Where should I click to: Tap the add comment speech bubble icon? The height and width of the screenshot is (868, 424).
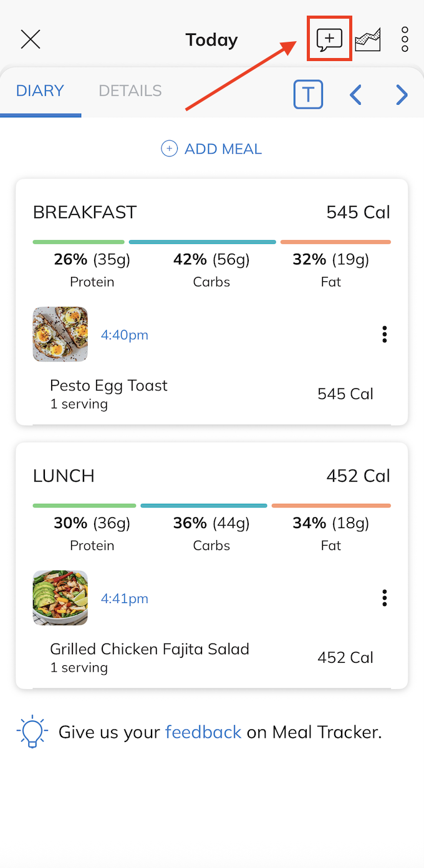[329, 39]
